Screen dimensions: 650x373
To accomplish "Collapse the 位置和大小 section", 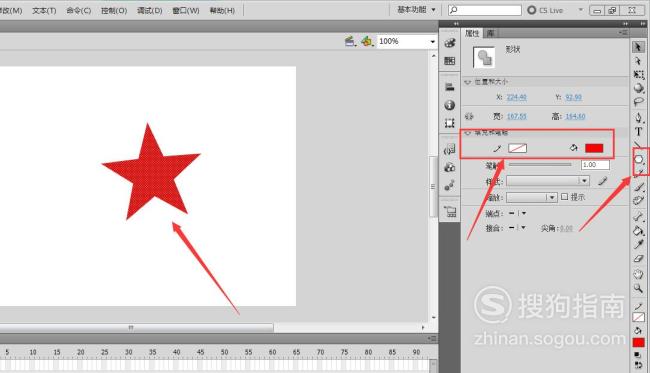I will tap(468, 82).
